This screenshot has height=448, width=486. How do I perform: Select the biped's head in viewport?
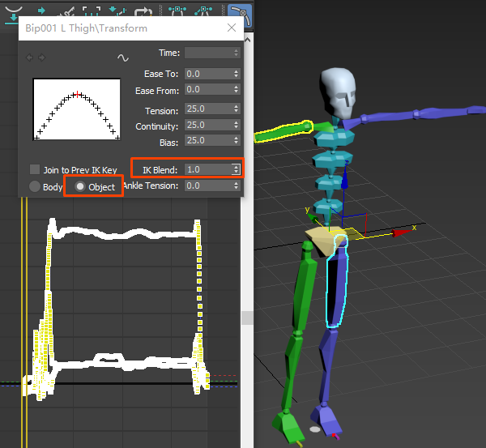[x=340, y=91]
